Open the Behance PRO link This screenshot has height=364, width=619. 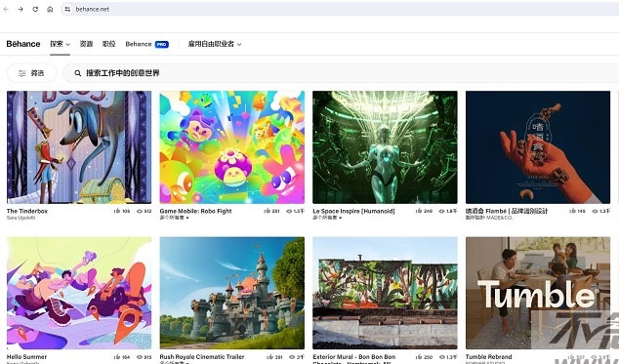point(146,44)
